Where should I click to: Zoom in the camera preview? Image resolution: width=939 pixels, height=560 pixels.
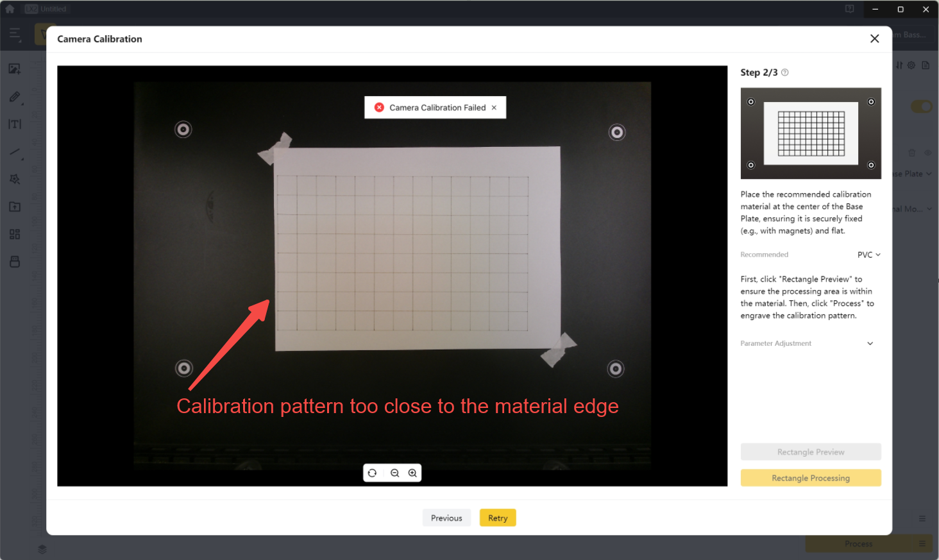pyautogui.click(x=412, y=473)
